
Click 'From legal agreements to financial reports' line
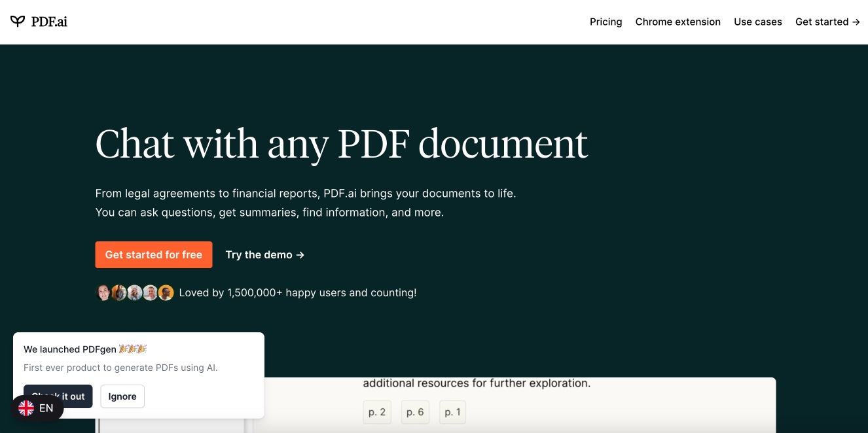click(x=306, y=194)
